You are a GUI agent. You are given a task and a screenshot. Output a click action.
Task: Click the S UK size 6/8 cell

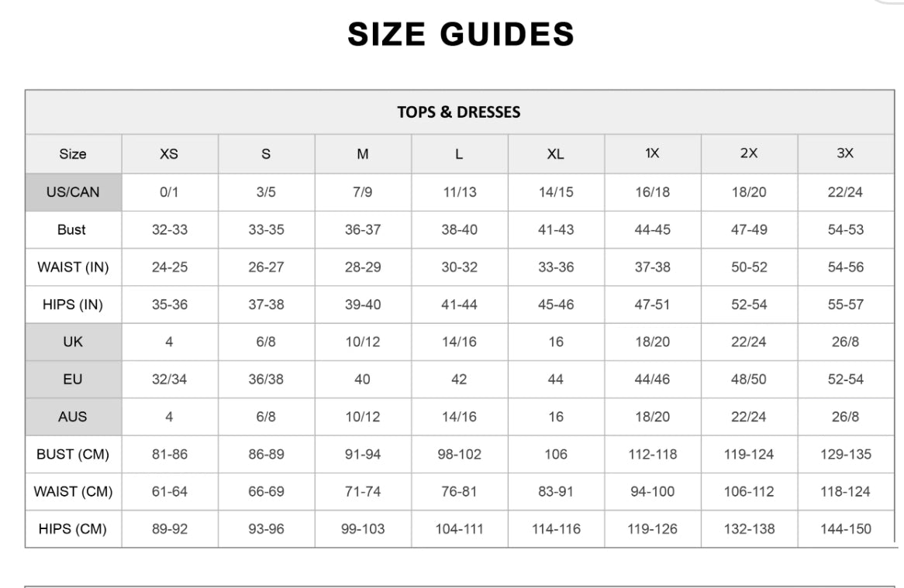[266, 342]
